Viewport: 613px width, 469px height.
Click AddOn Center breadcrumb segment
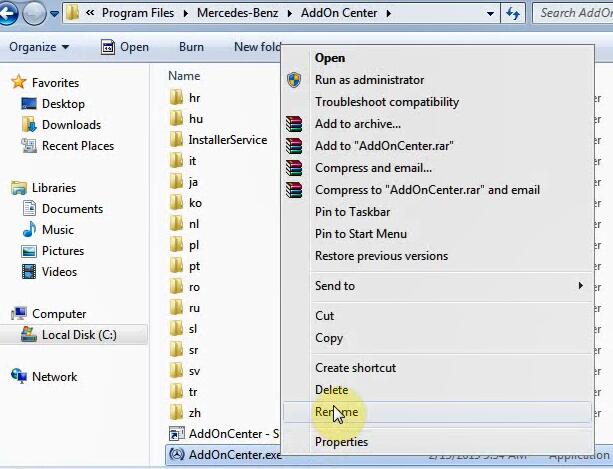click(x=339, y=13)
